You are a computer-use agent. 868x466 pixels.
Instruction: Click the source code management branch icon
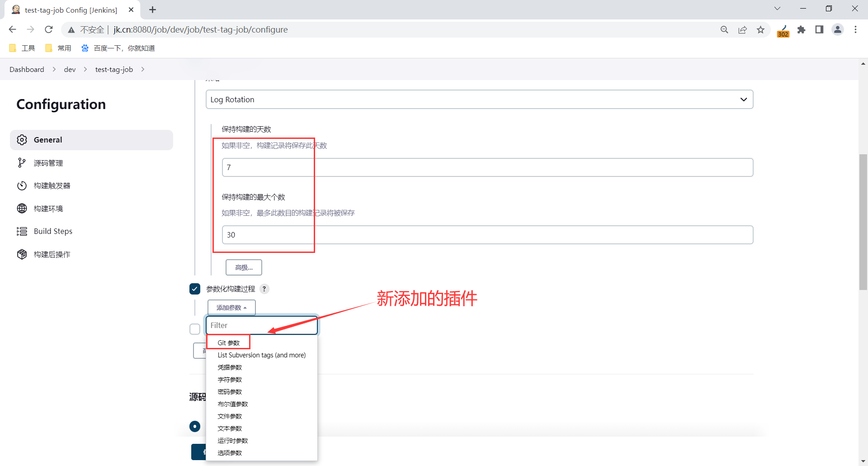(x=22, y=163)
